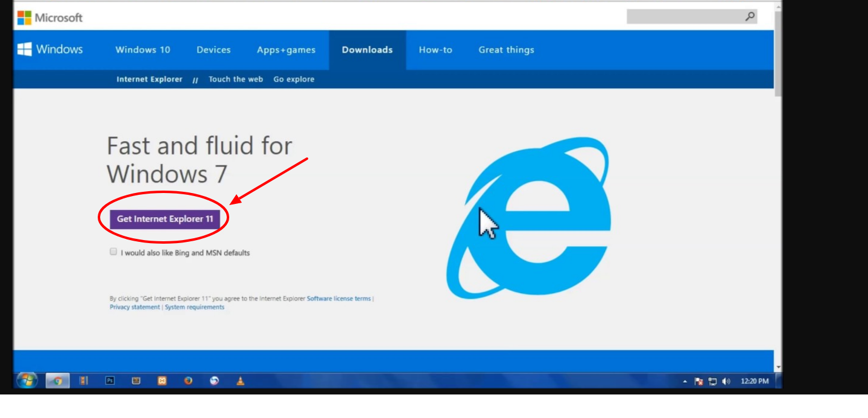Viewport: 868px width, 418px height.
Task: Click into the search input field
Action: point(685,16)
